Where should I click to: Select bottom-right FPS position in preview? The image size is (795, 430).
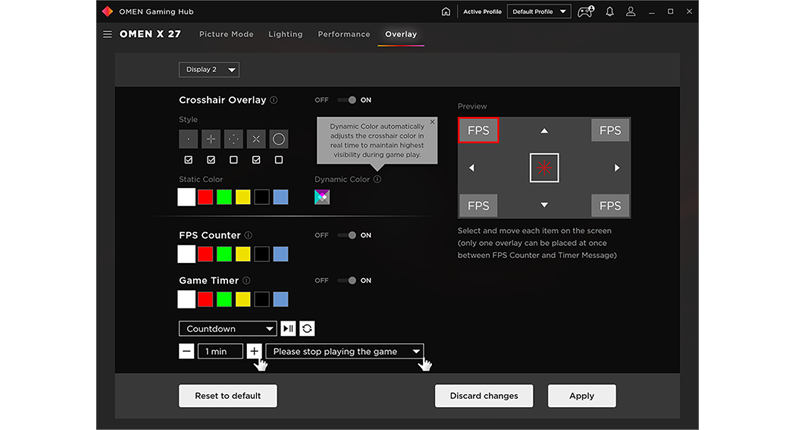610,205
